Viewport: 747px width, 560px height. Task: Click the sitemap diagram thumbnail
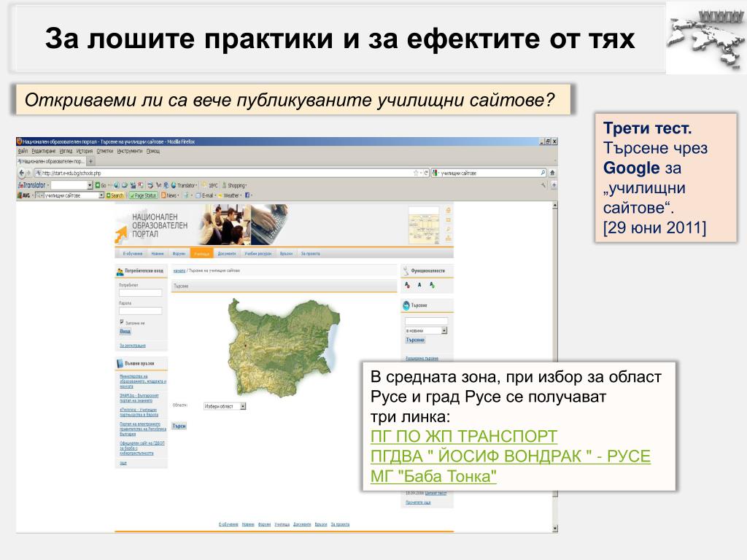tap(424, 225)
